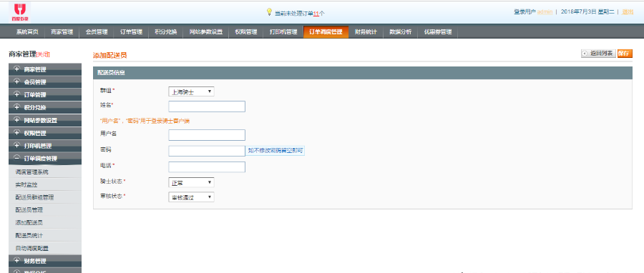Focus the 电话 phone input field

[x=207, y=167]
